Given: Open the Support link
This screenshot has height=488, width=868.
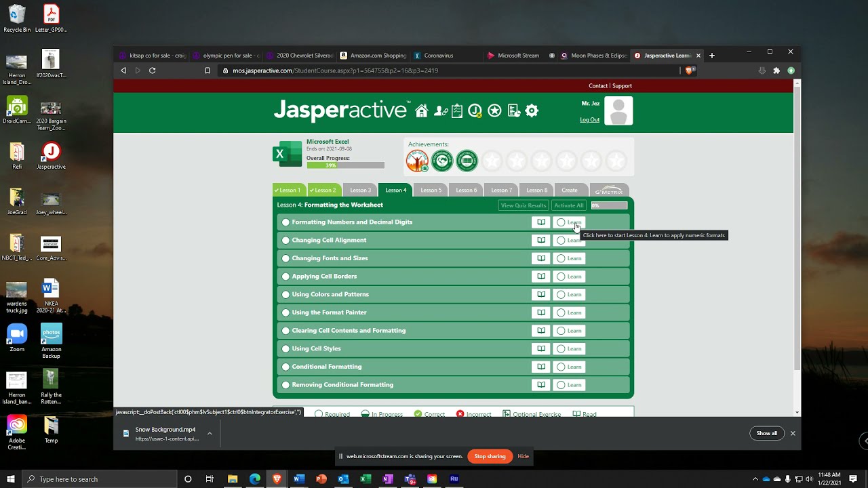Looking at the screenshot, I should [622, 86].
